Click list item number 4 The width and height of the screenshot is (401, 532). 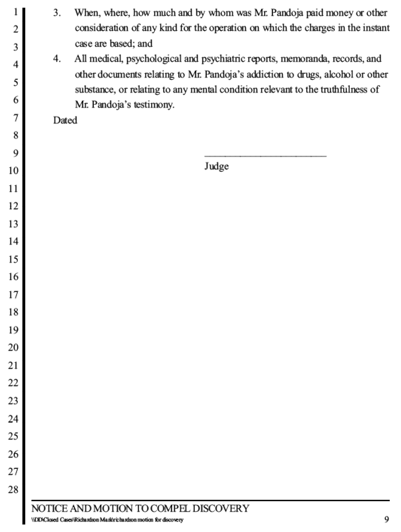click(56, 59)
